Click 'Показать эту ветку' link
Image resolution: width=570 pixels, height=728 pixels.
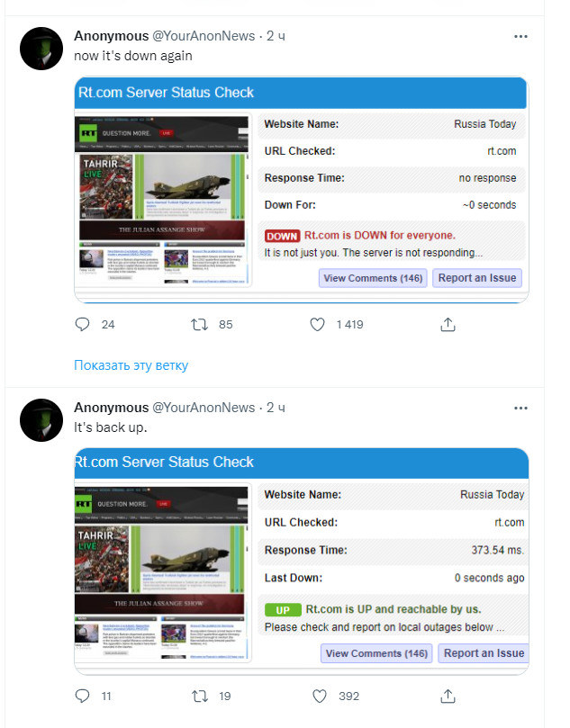(x=131, y=365)
